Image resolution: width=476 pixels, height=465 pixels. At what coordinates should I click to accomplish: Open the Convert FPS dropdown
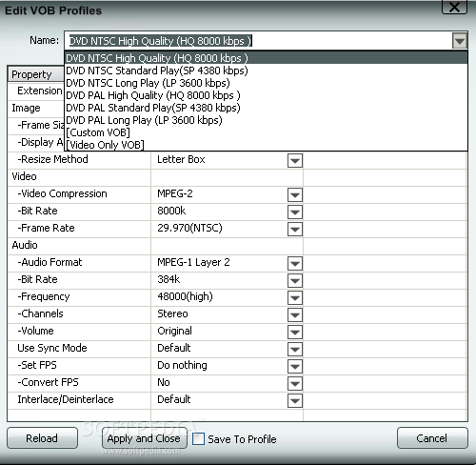[x=295, y=383]
